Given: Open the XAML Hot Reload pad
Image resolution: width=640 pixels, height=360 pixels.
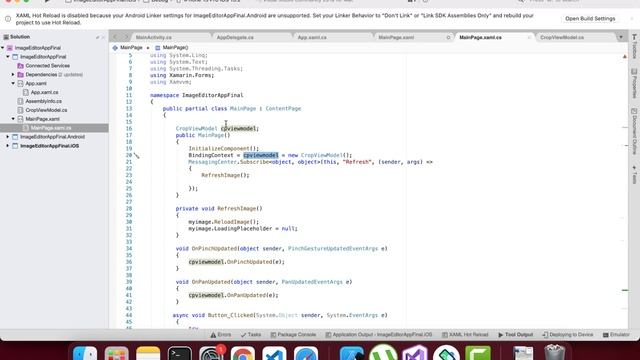Looking at the screenshot, I should pyautogui.click(x=465, y=335).
